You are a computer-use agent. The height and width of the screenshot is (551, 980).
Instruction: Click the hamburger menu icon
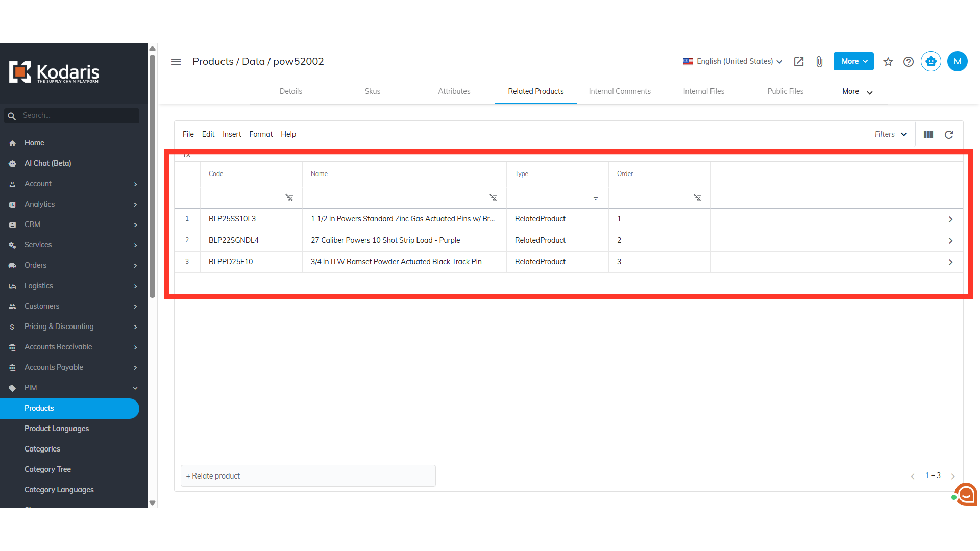tap(176, 62)
